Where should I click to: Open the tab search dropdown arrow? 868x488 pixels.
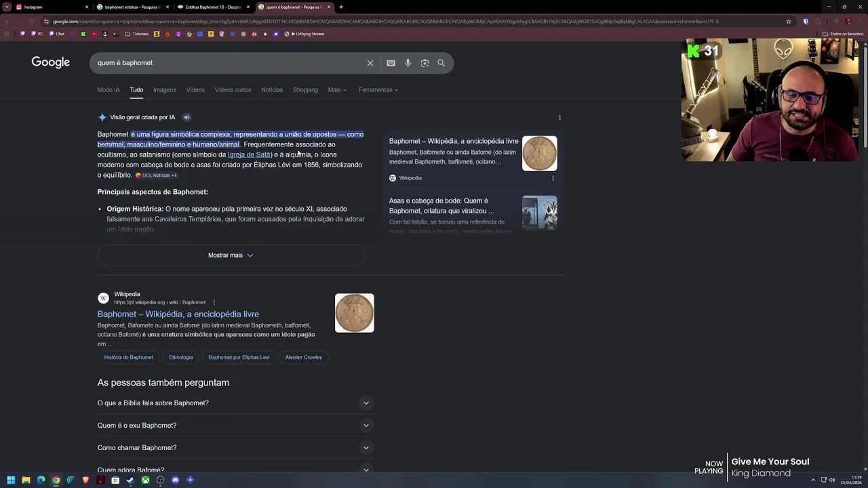7,7
